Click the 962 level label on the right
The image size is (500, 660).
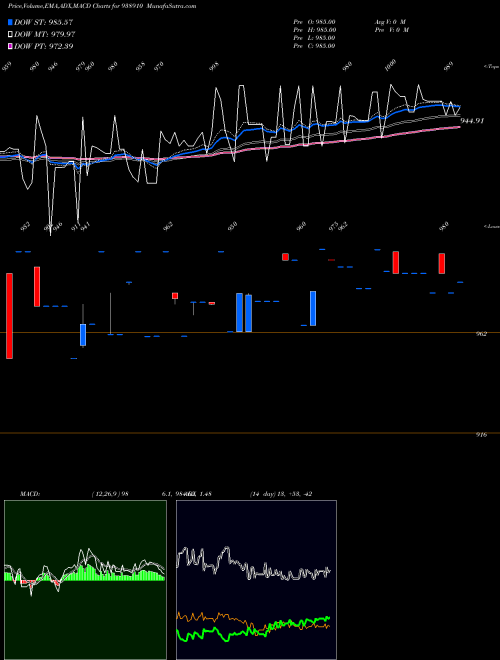(x=481, y=334)
